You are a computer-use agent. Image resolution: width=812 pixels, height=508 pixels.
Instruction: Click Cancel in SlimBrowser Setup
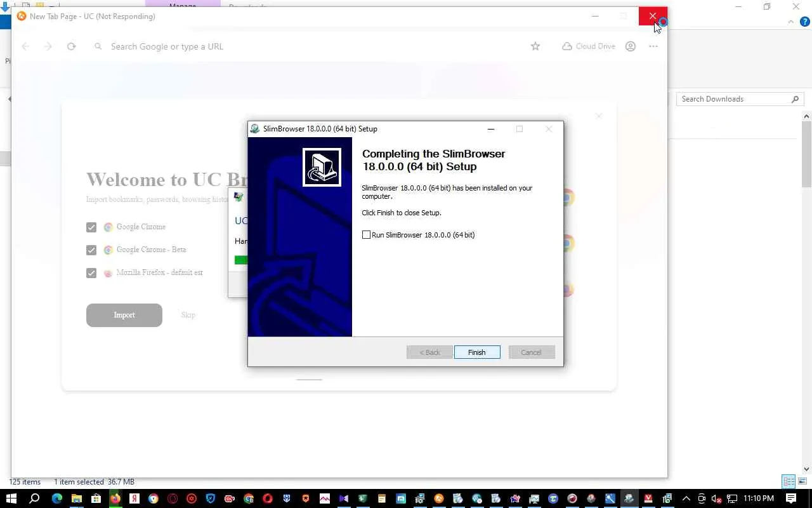click(x=532, y=352)
